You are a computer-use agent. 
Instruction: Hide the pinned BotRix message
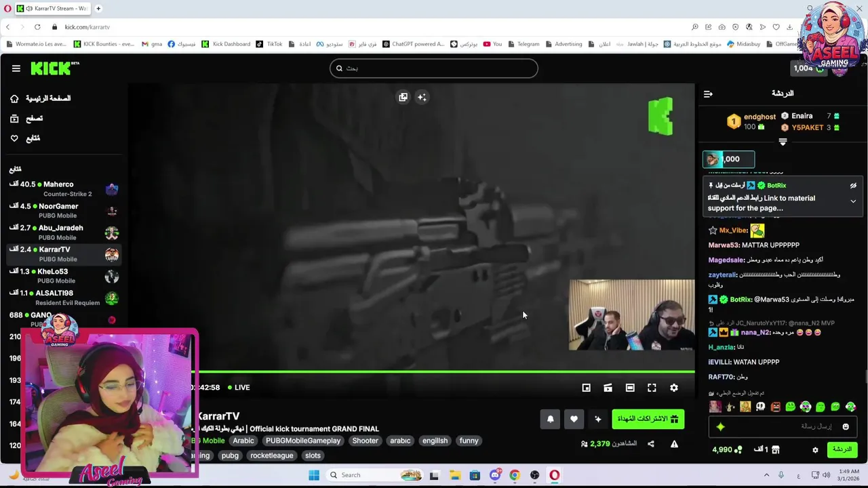(853, 186)
